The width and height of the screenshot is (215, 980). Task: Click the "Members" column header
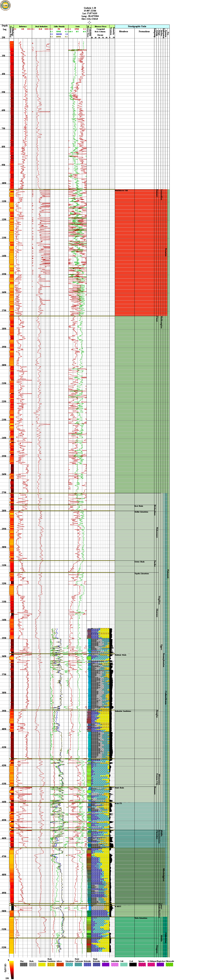(x=124, y=32)
